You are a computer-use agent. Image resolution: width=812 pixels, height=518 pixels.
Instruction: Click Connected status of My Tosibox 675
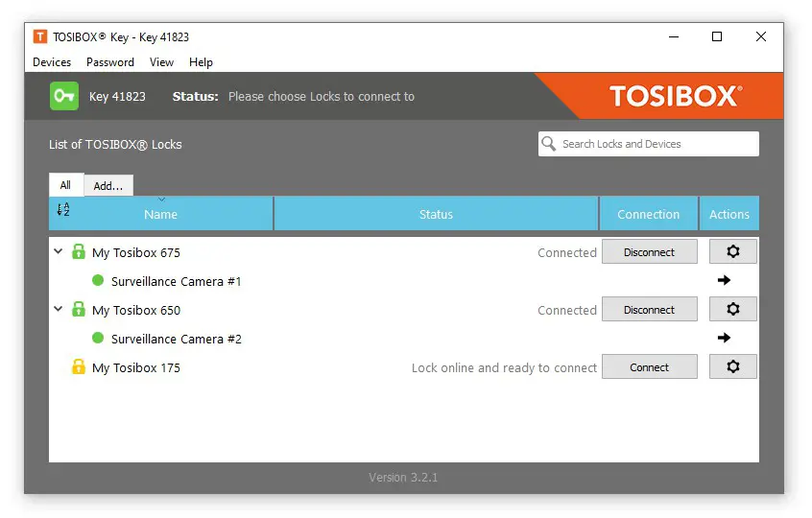tap(567, 252)
